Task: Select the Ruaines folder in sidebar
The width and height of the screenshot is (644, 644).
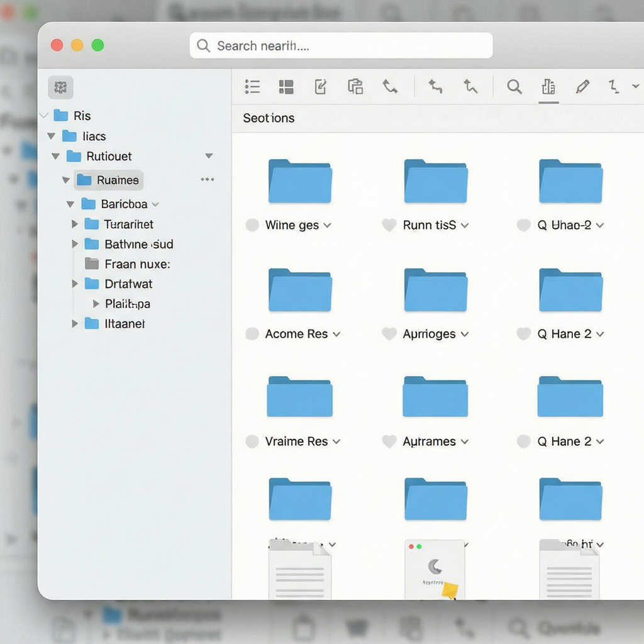Action: pos(109,180)
